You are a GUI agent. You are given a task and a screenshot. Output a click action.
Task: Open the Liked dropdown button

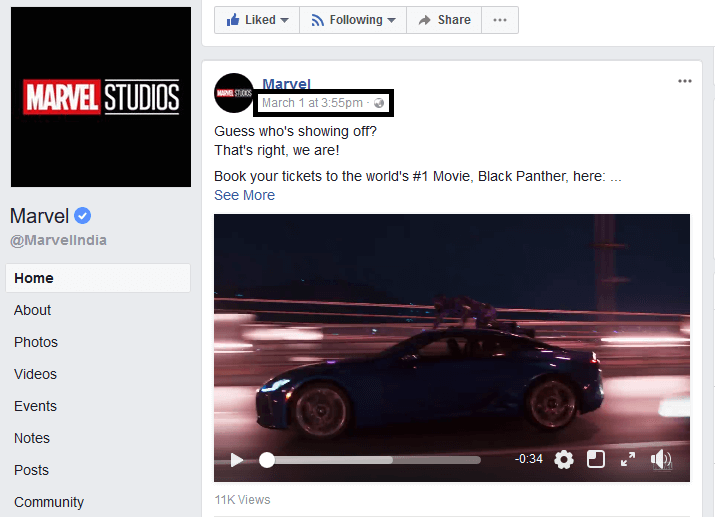[x=257, y=20]
